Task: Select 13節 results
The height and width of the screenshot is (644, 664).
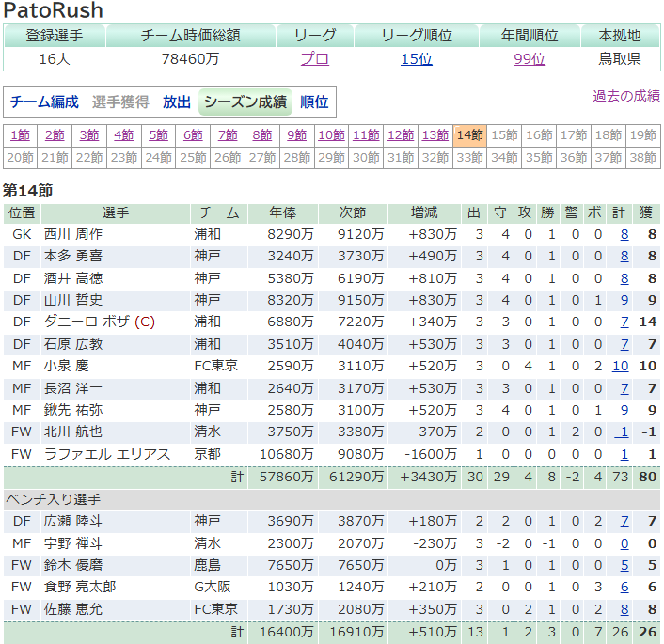Action: 435,135
